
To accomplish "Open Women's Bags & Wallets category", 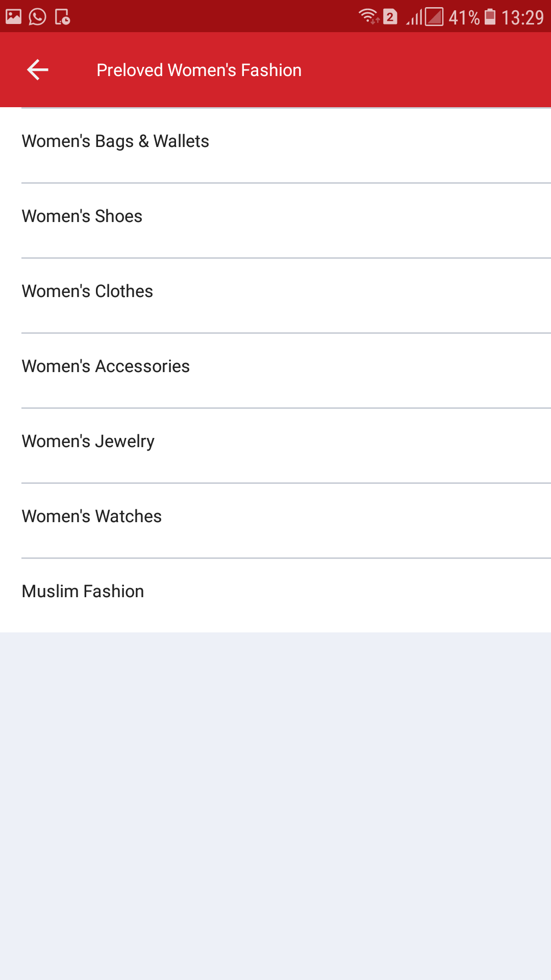I will tap(115, 141).
